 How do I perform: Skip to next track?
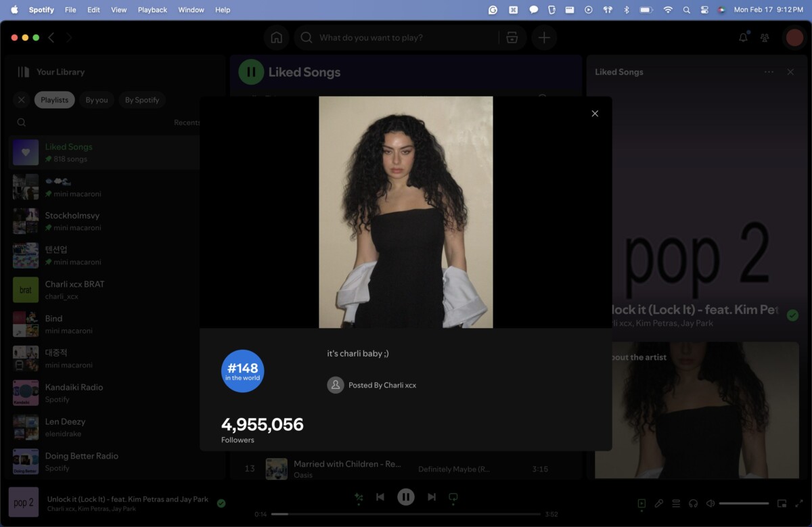[431, 497]
